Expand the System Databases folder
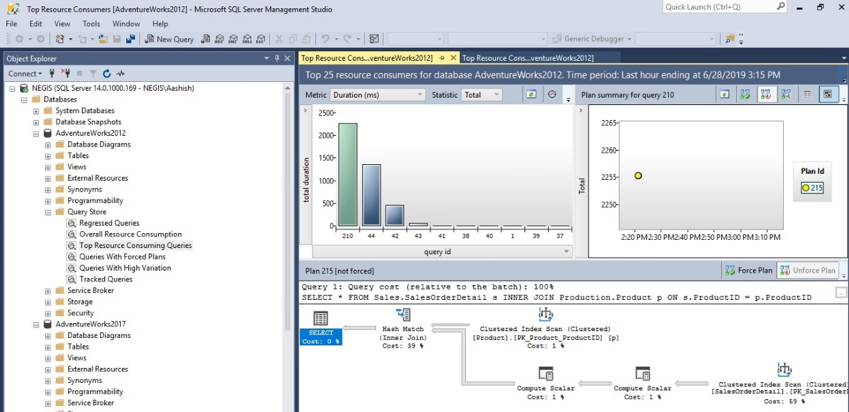The width and height of the screenshot is (849, 412). point(36,111)
